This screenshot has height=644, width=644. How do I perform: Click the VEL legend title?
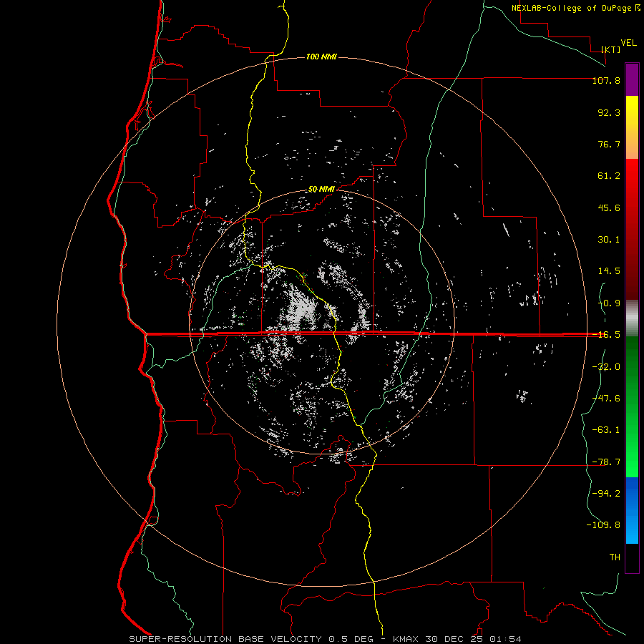click(628, 43)
